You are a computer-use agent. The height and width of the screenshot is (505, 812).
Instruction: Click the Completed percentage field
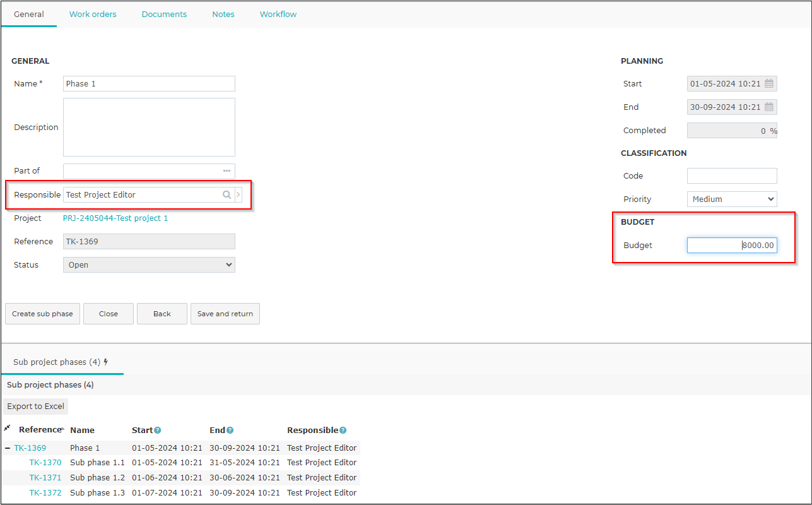pyautogui.click(x=732, y=130)
